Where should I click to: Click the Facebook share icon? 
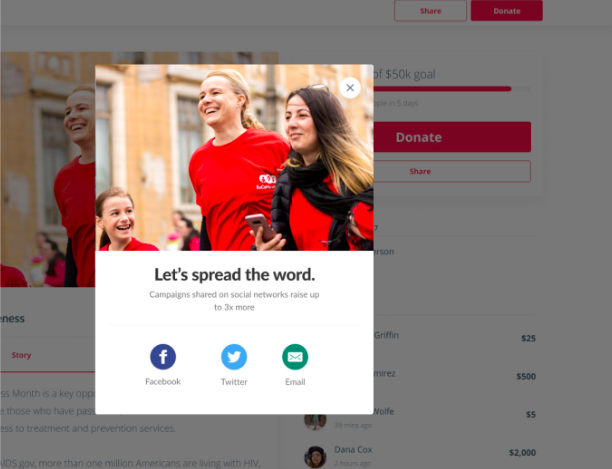163,357
